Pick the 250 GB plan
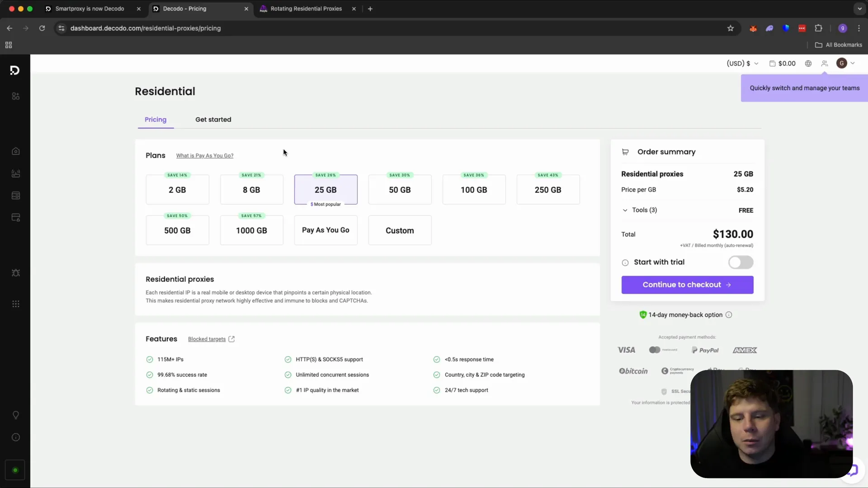Image resolution: width=868 pixels, height=488 pixels. 548,190
